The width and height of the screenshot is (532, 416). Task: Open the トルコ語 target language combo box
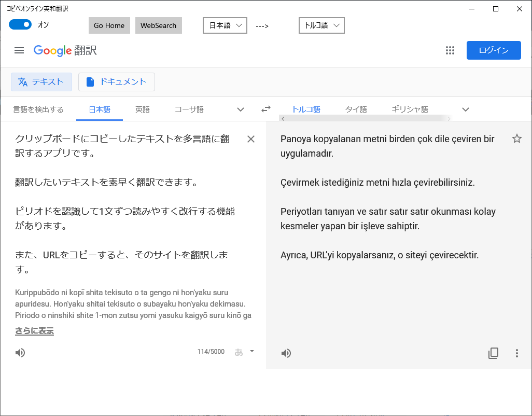[321, 25]
